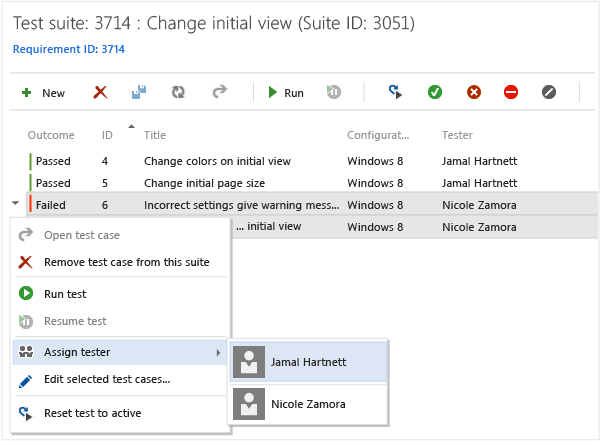Screen dimensions: 600x441
Task: Assign the test to Jamal Hartnett
Action: coord(308,361)
